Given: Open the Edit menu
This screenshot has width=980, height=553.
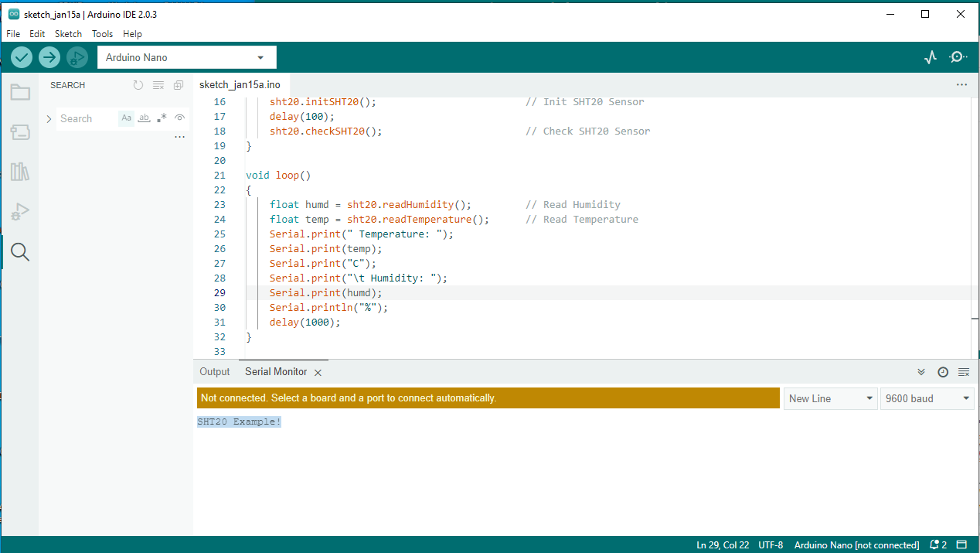Looking at the screenshot, I should coord(37,34).
